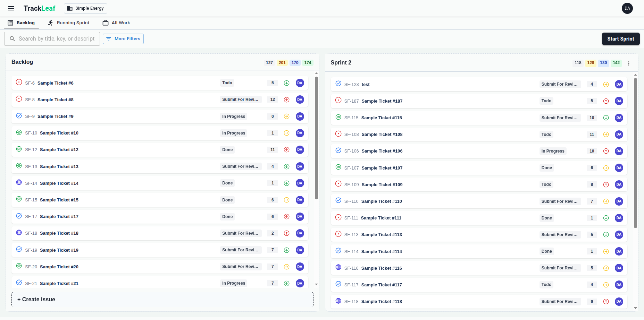Click high priority icon for SF-106

(x=606, y=151)
